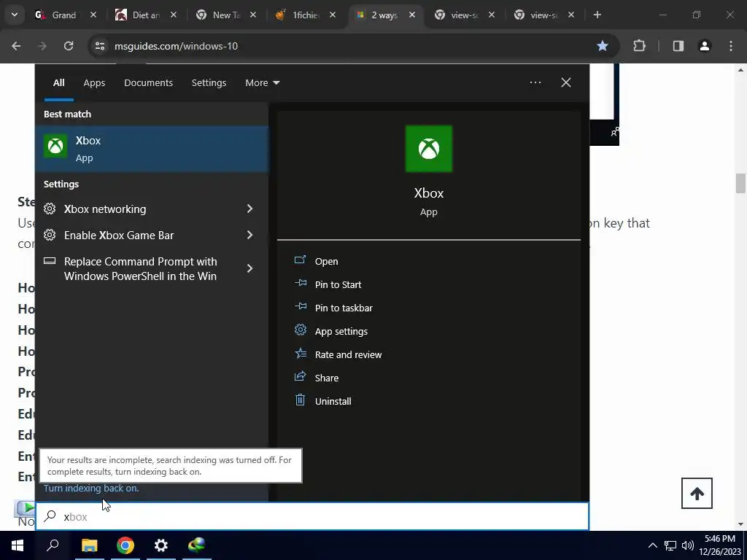Click the page vertical scrollbar thumb

coord(740,183)
